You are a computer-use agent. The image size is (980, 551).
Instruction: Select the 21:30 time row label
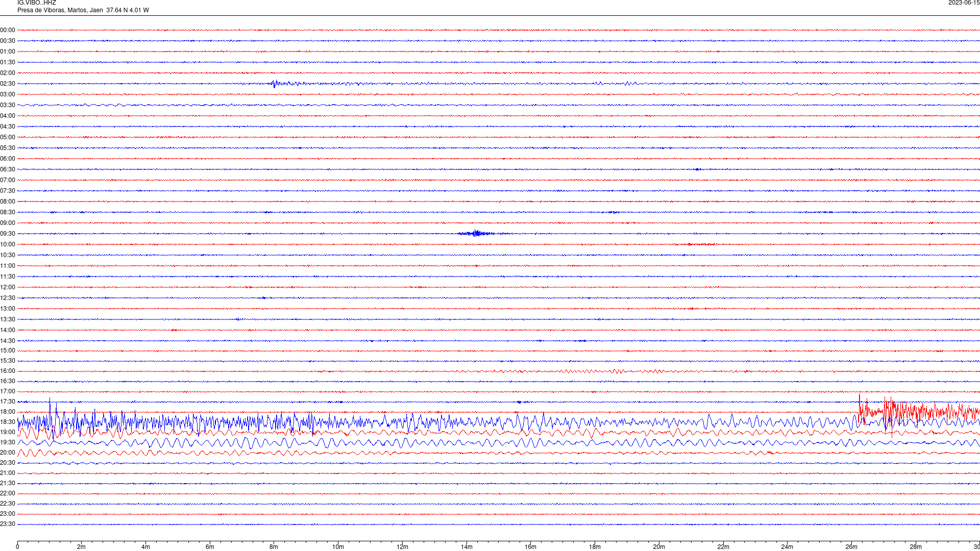click(x=8, y=483)
